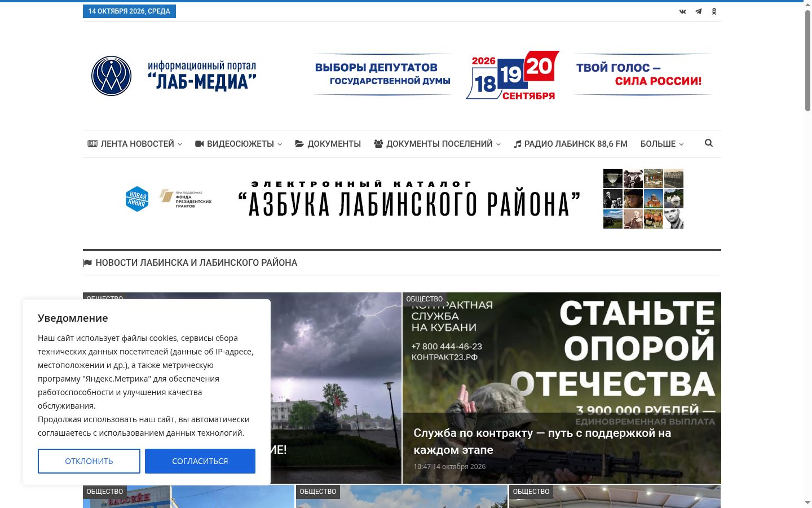Click the scrollbar down arrow
The width and height of the screenshot is (812, 508).
[807, 502]
